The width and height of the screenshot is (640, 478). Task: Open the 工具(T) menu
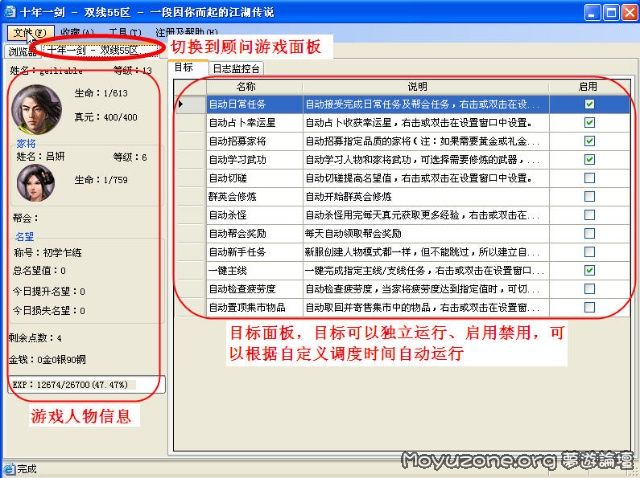click(125, 32)
